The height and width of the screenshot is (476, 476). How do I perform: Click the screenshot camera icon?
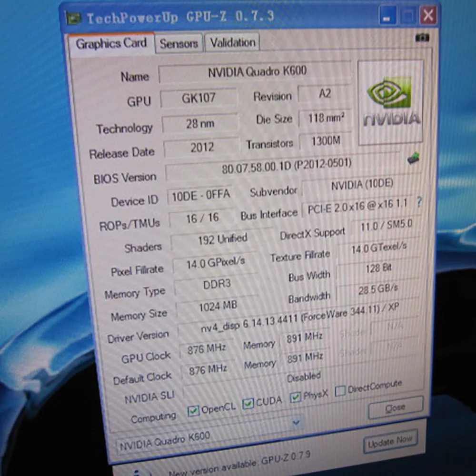(422, 38)
